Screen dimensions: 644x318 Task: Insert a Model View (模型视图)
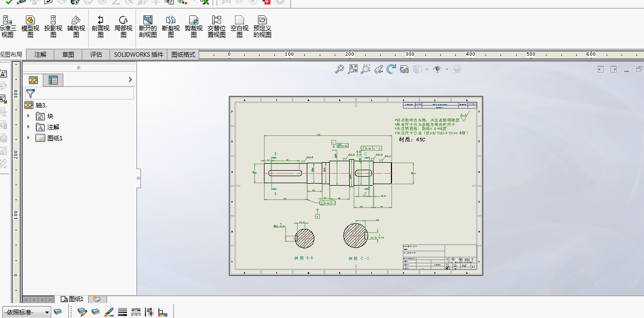pyautogui.click(x=30, y=26)
